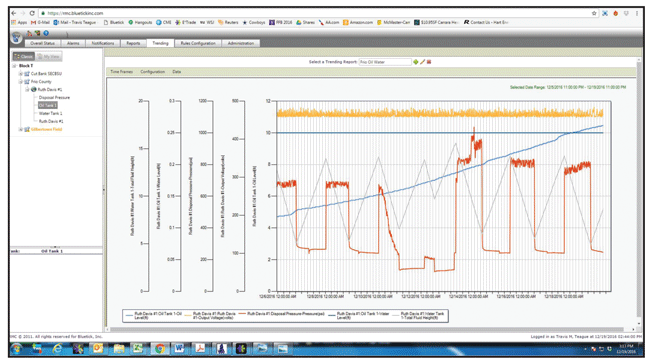650x361 pixels.
Task: Open Excel from the taskbar
Action: pyautogui.click(x=138, y=349)
